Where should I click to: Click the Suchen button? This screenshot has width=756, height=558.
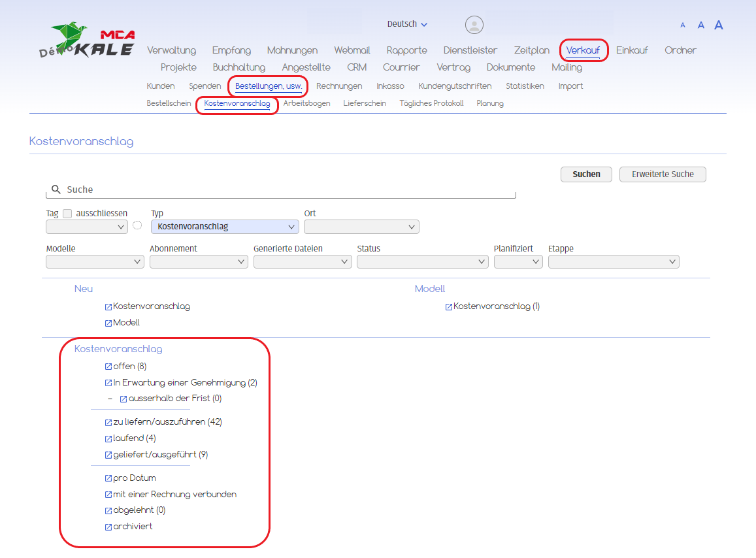[x=586, y=174]
